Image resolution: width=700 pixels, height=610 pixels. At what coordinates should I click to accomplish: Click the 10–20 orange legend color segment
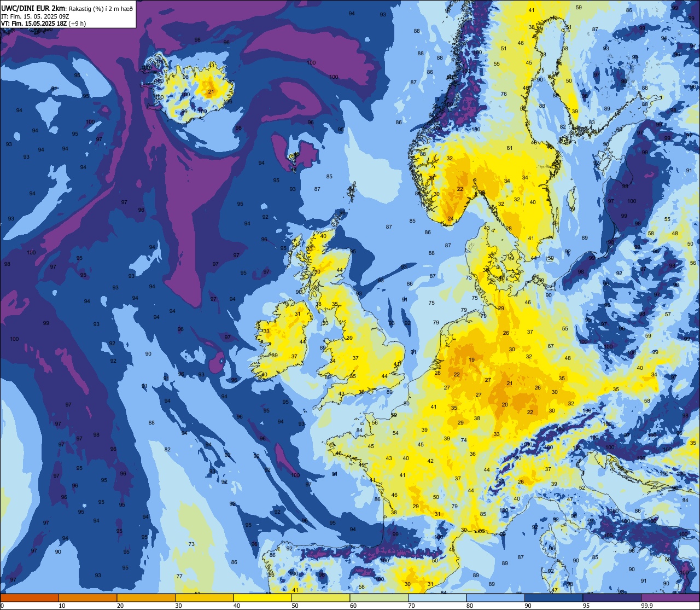[87, 597]
